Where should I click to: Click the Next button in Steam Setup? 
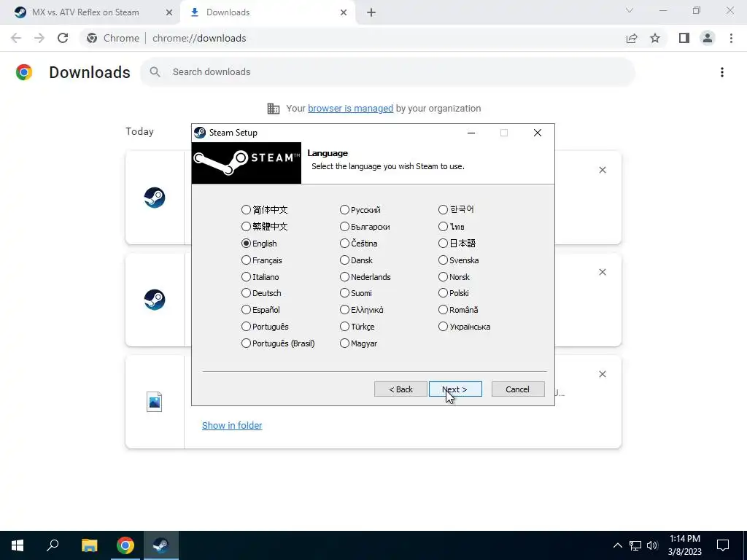click(455, 389)
